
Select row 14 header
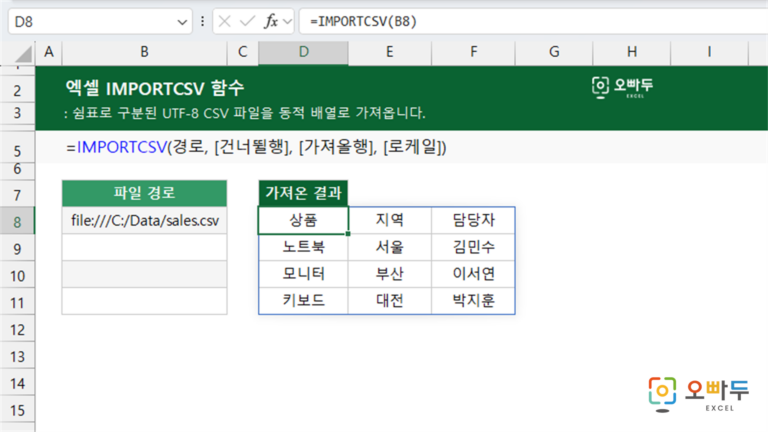point(18,383)
